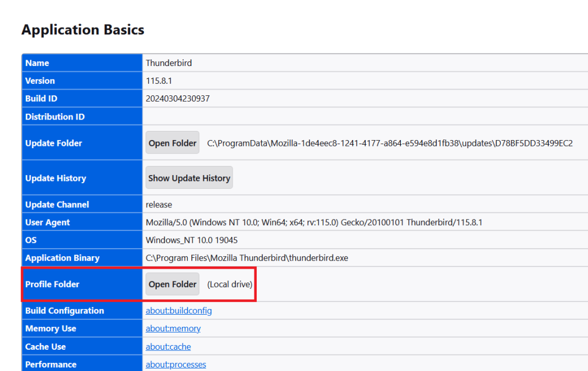Image resolution: width=588 pixels, height=371 pixels.
Task: Open the about:buildconfig link
Action: 179,310
